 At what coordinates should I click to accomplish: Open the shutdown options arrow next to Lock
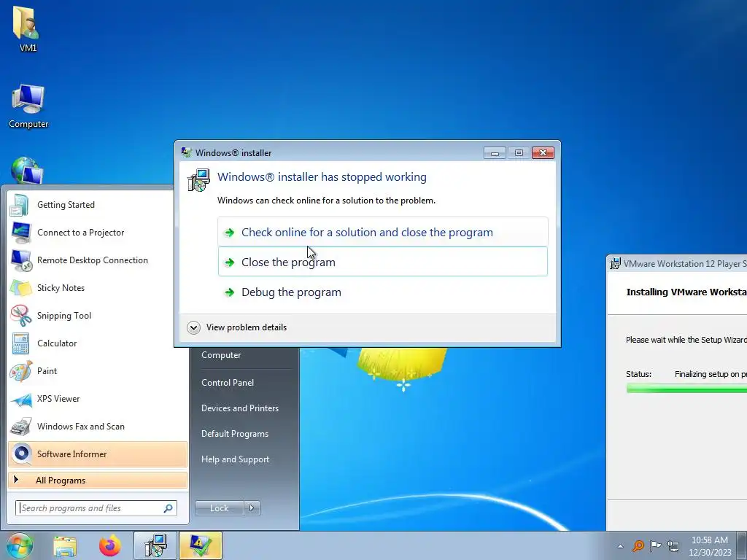(252, 508)
